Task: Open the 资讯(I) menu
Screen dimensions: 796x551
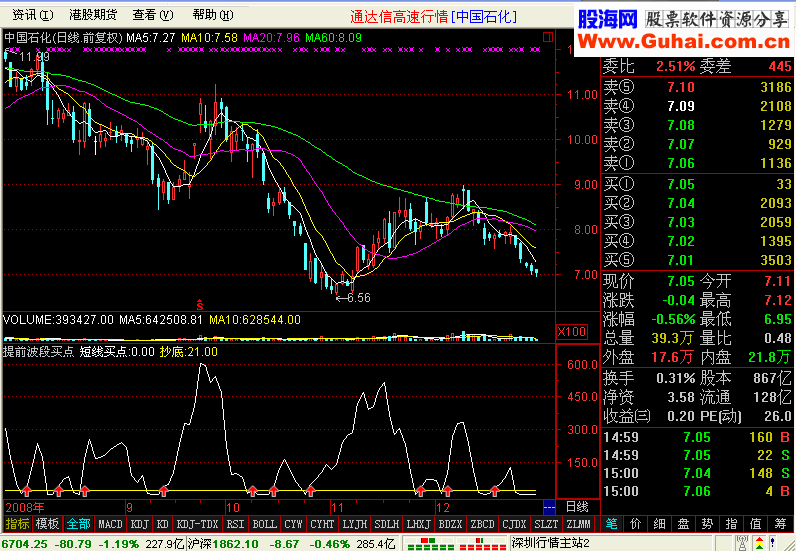Action: pos(32,15)
